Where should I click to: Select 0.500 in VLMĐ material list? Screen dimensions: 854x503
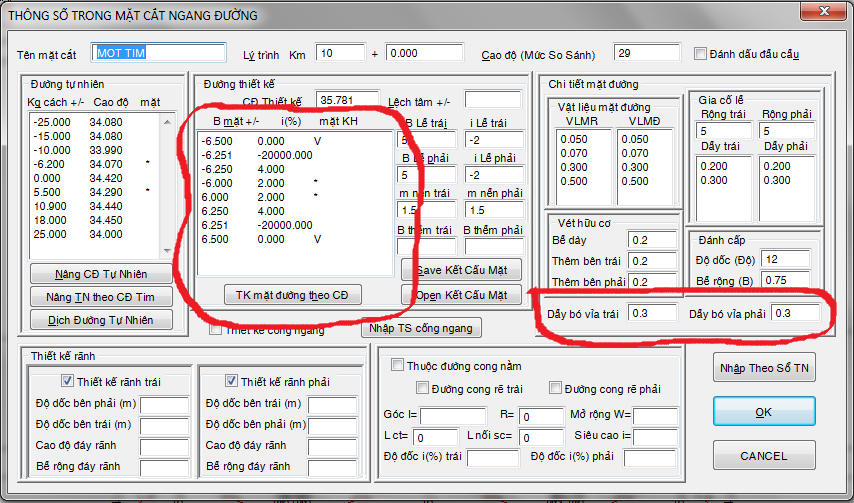[645, 181]
